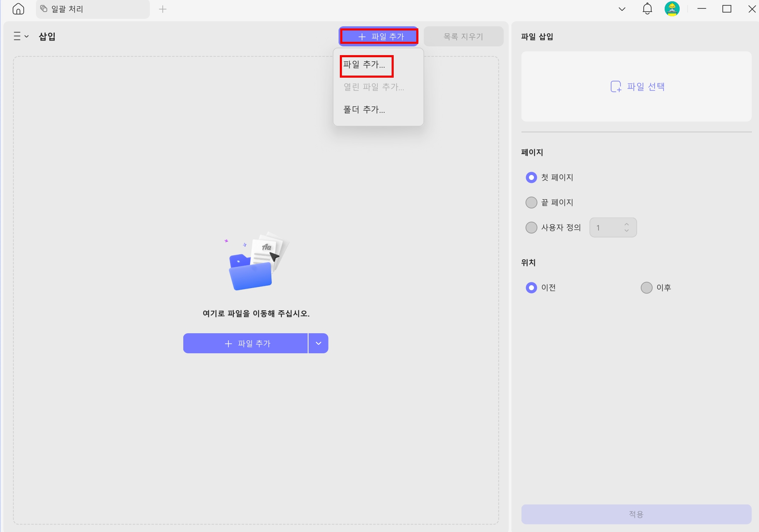Image resolution: width=759 pixels, height=532 pixels.
Task: Select the 첫 페이지 radio button
Action: (x=531, y=177)
